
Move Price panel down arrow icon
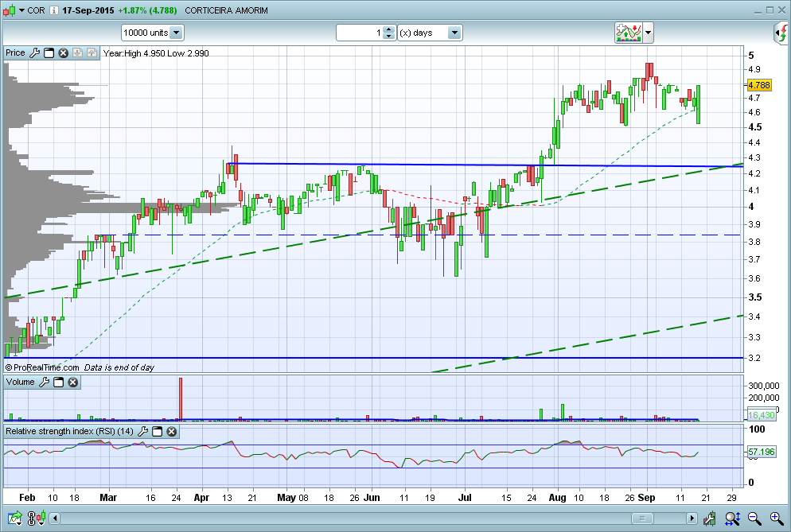77,53
